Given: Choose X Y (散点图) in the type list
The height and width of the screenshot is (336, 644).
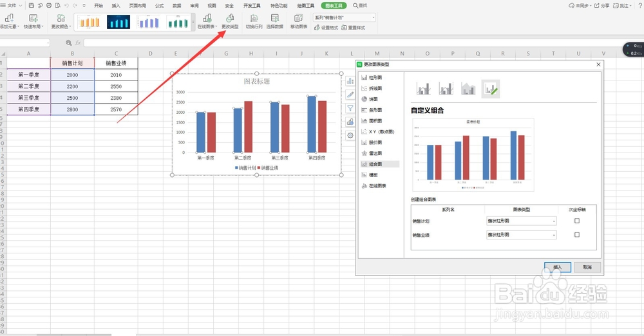Looking at the screenshot, I should click(x=378, y=131).
